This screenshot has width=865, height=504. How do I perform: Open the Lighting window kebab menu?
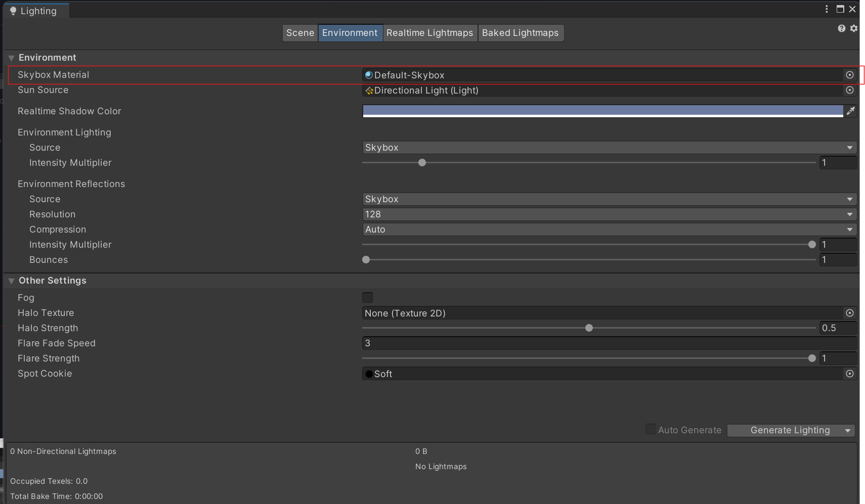point(827,9)
